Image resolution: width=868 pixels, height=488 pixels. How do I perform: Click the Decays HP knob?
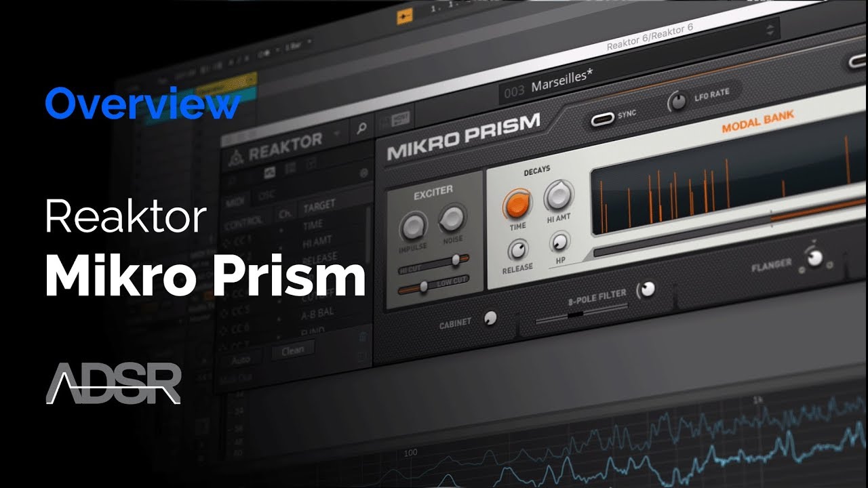559,241
